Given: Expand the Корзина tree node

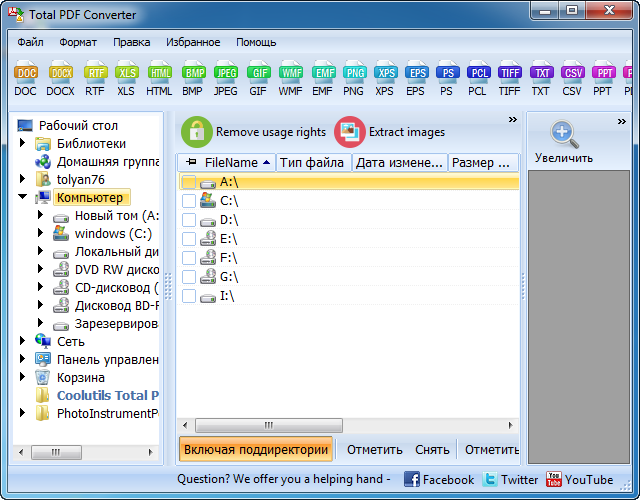Looking at the screenshot, I should pos(22,376).
